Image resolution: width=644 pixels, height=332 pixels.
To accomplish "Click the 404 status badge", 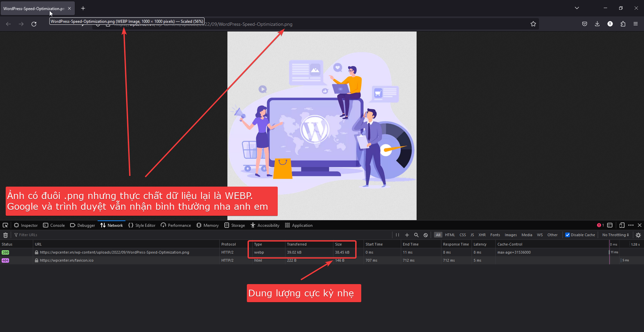I will [5, 260].
